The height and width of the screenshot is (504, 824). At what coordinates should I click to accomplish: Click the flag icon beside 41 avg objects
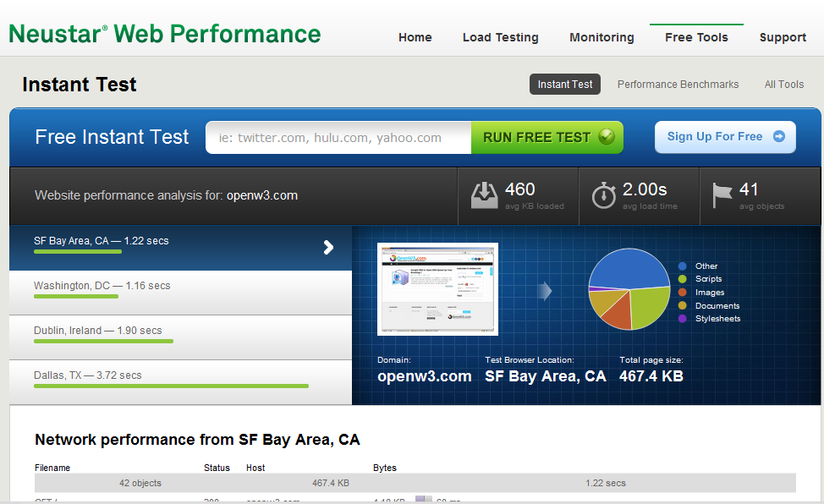click(722, 195)
